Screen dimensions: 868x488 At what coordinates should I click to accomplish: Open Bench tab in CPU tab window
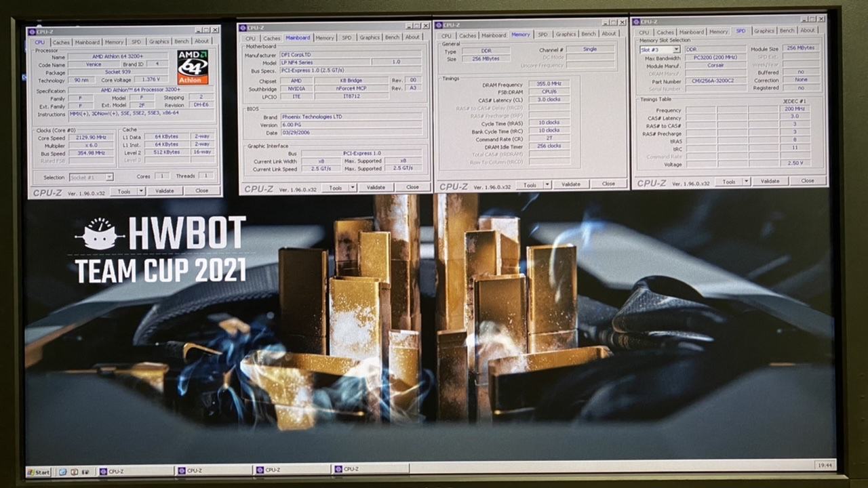182,42
